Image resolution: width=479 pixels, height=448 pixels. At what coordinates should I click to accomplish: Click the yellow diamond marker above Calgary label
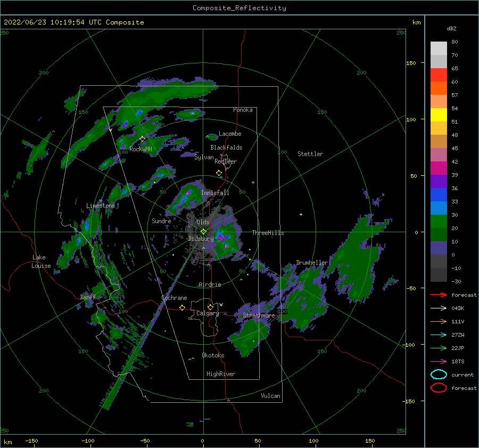click(x=210, y=307)
